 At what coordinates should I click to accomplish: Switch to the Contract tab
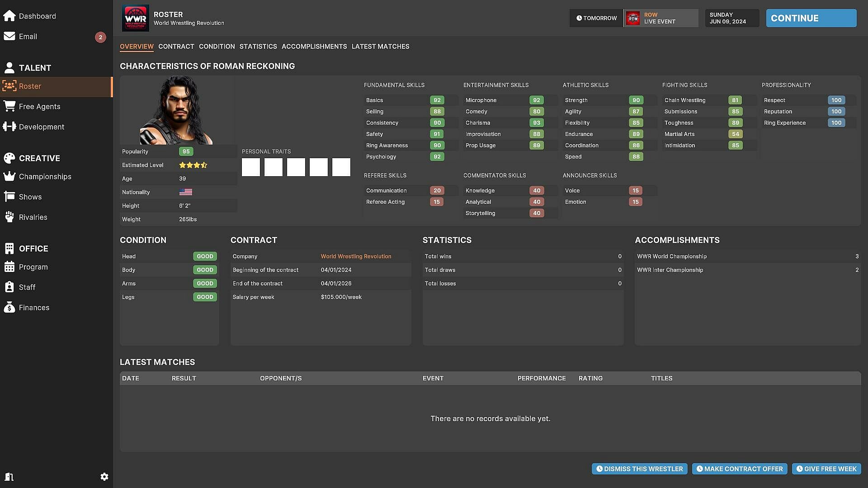click(176, 47)
